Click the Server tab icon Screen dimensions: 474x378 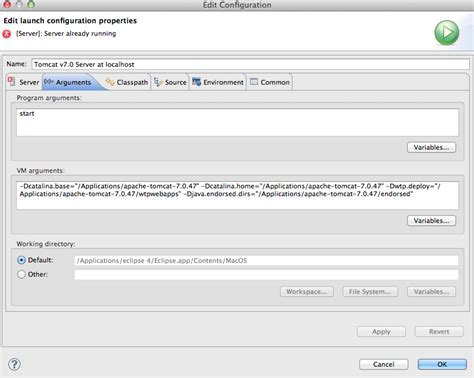[12, 81]
